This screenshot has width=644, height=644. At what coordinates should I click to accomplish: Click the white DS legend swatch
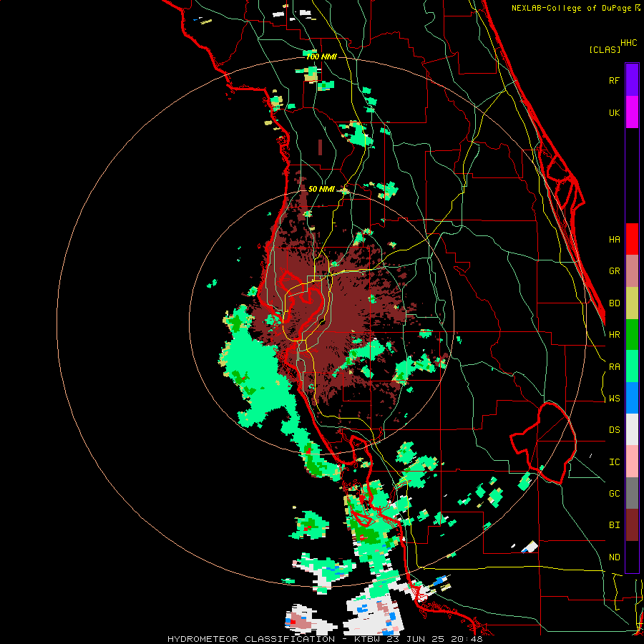[632, 429]
